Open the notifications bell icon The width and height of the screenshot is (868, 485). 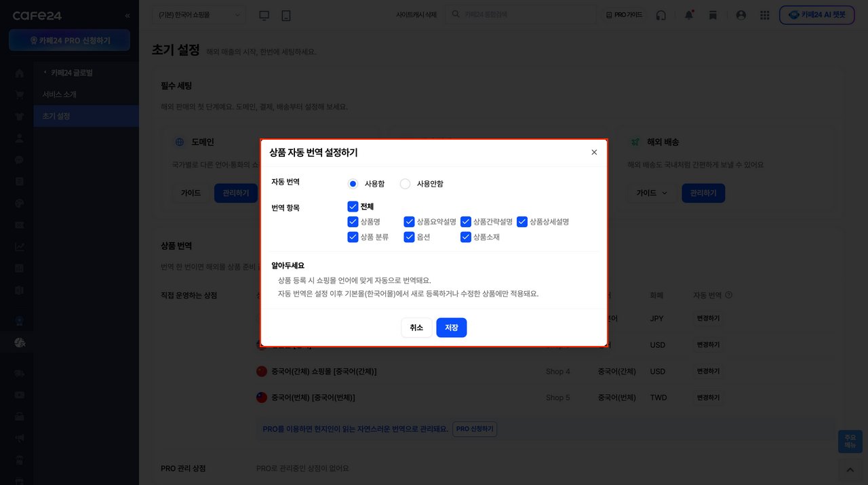(689, 15)
